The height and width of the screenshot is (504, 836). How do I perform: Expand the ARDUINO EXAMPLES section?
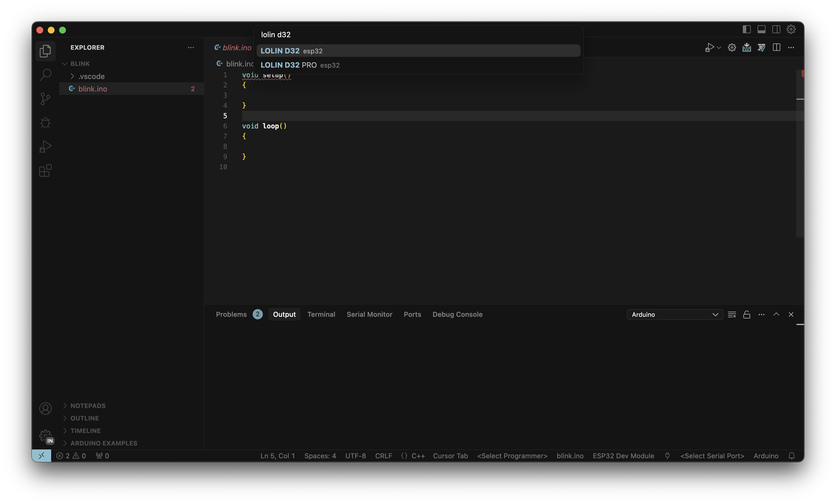click(x=103, y=443)
